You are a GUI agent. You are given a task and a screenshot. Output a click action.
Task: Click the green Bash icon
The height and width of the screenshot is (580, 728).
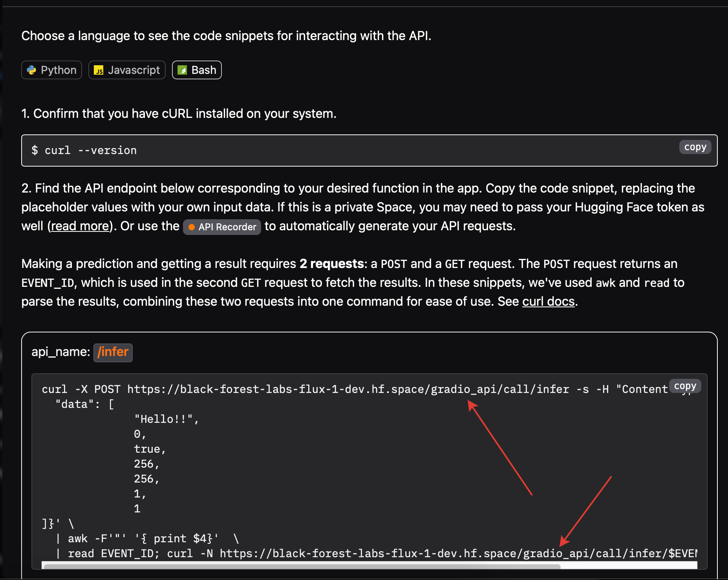click(x=182, y=70)
